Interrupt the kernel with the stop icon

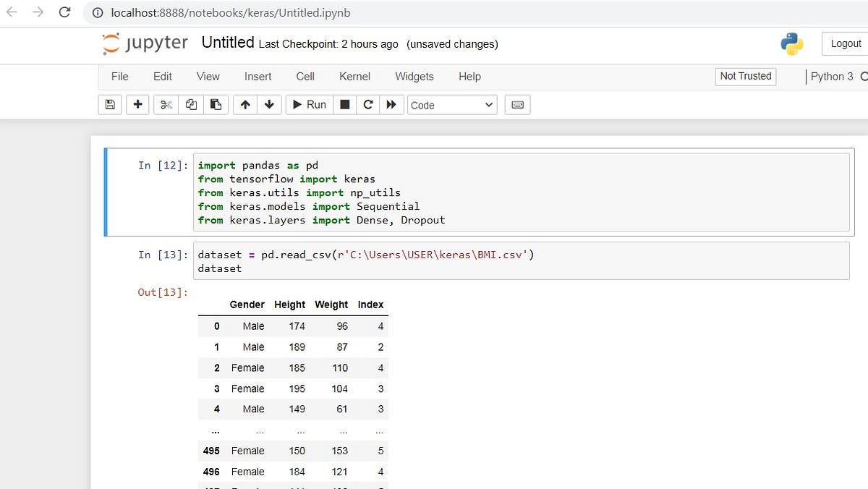point(344,104)
